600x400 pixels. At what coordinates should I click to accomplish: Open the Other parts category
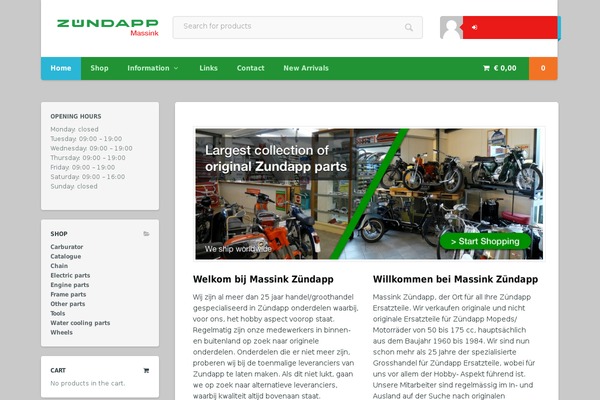pos(68,304)
